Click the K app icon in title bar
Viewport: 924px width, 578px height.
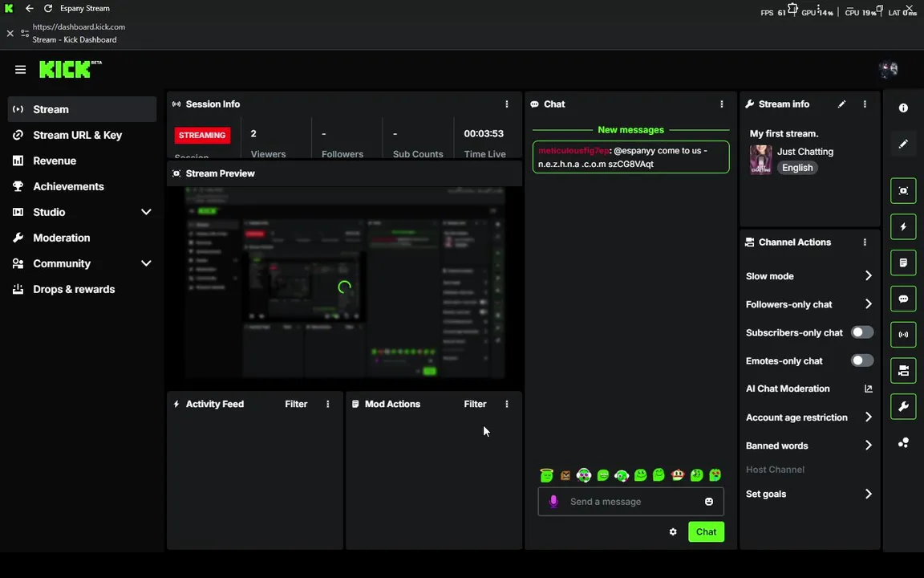[9, 8]
